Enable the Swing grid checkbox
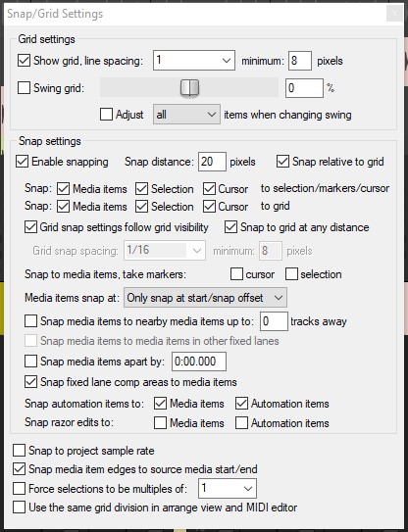This screenshot has height=532, width=408. (24, 88)
